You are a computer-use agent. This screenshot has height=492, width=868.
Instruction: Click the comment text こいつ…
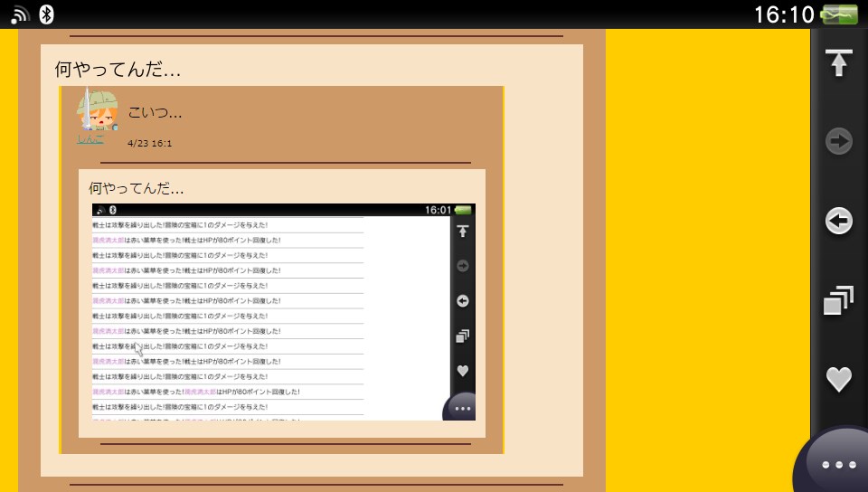point(156,113)
